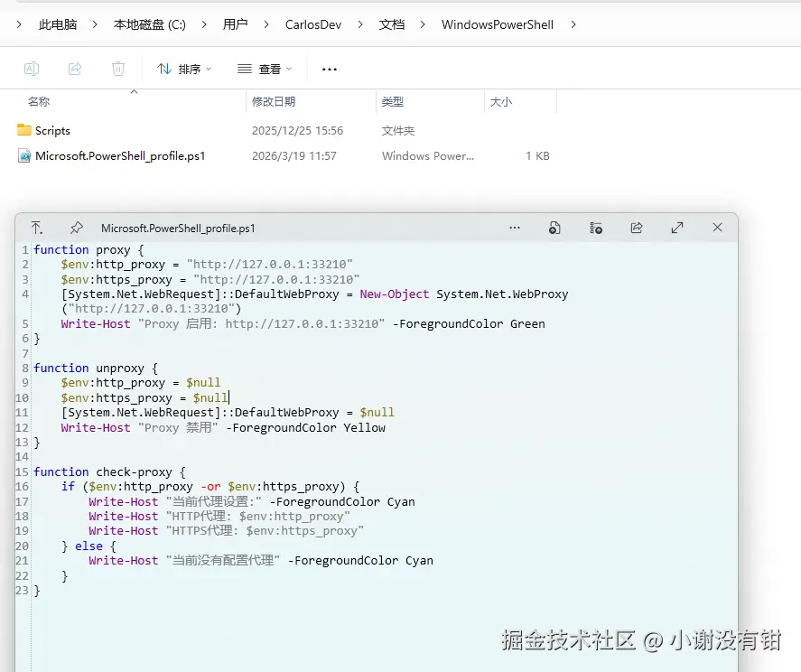The width and height of the screenshot is (801, 672).
Task: Click the move-to-top arrow icon in preview
Action: point(37,228)
